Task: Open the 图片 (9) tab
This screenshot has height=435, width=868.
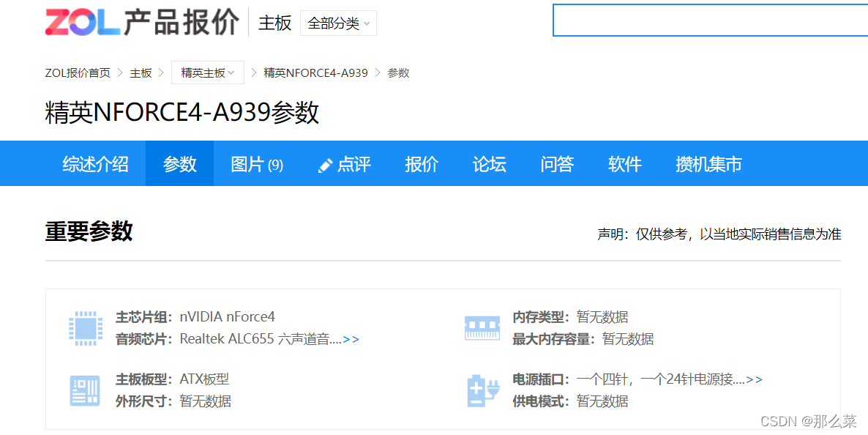Action: click(x=257, y=164)
